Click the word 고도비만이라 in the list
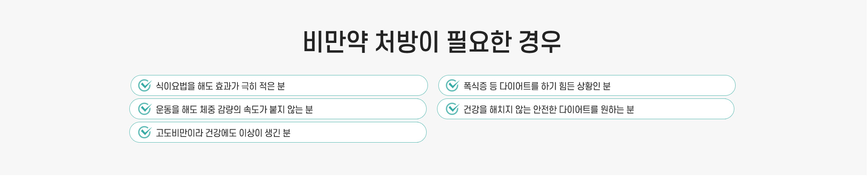The image size is (868, 176). coord(179,133)
